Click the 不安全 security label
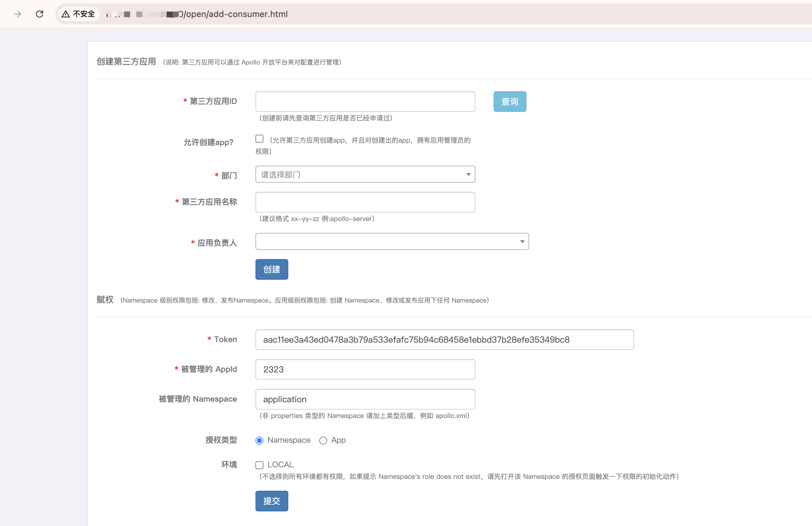812x526 pixels. click(x=84, y=14)
